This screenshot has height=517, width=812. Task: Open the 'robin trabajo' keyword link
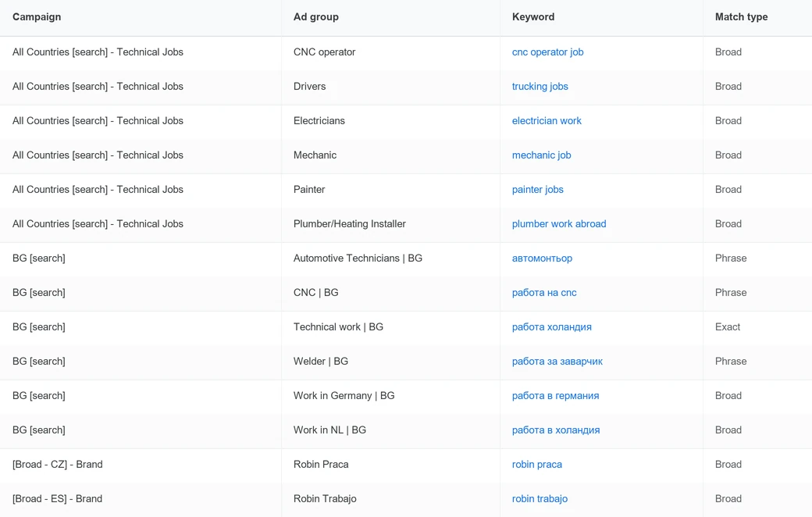540,498
